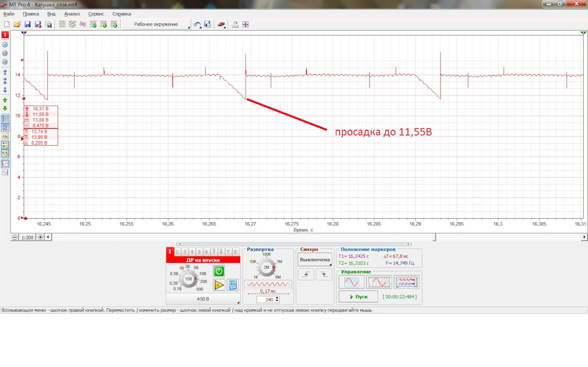Click the 340 value input field

coord(266,300)
